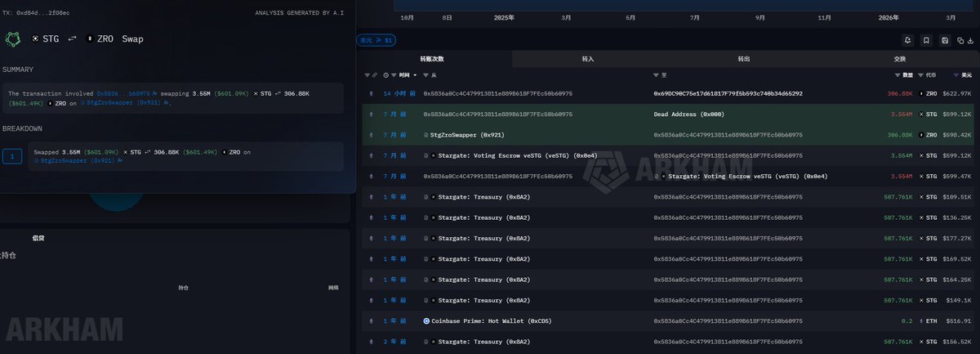
Task: Click the $177.27K value cell
Action: pyautogui.click(x=956, y=238)
